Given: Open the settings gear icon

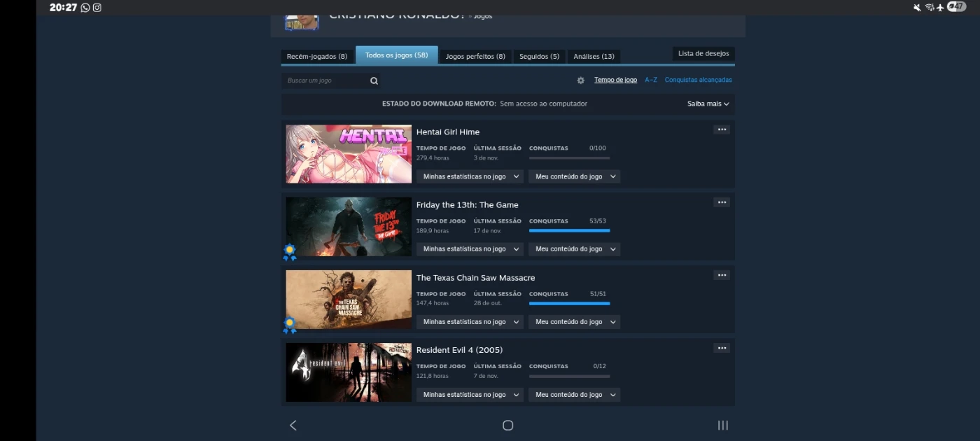Looking at the screenshot, I should pos(580,80).
